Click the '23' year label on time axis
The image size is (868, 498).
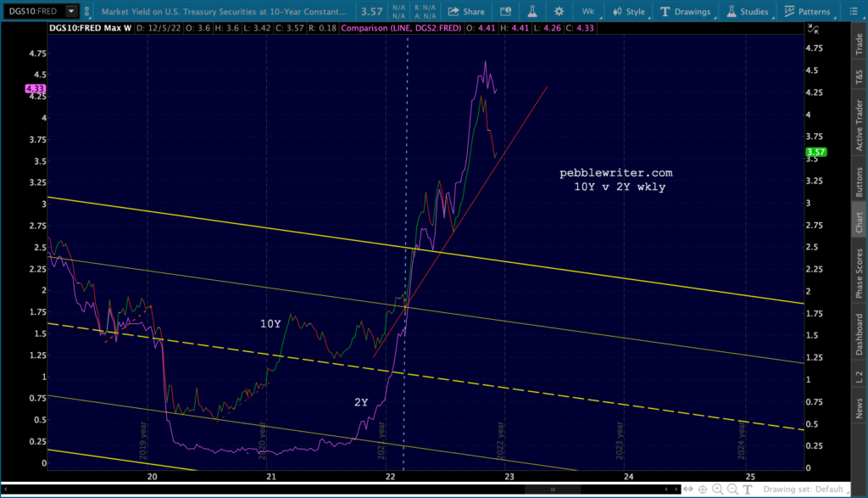[x=509, y=477]
